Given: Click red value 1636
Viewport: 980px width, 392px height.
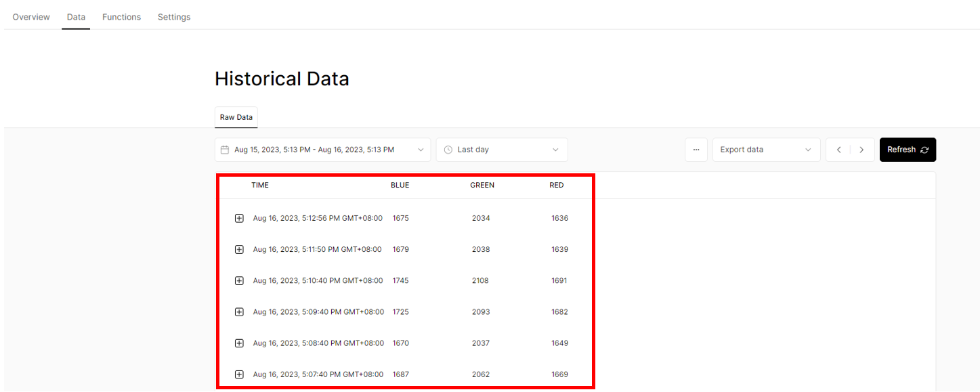Looking at the screenshot, I should point(560,218).
